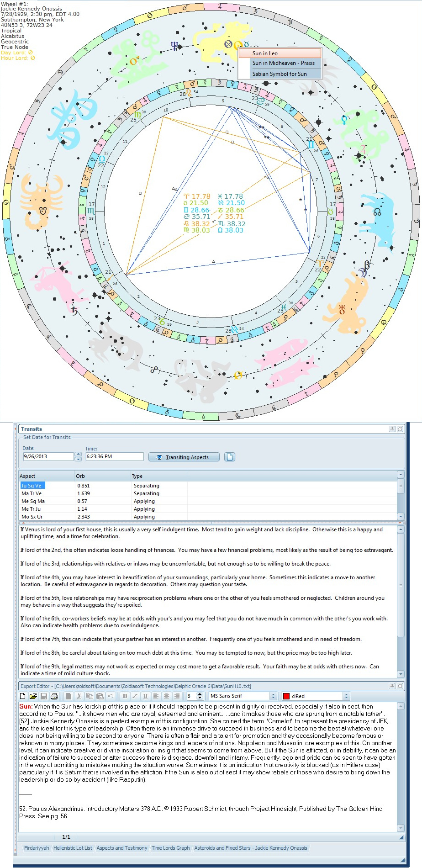Cut selected text with scissors icon
This screenshot has height=868, width=422.
pyautogui.click(x=79, y=696)
